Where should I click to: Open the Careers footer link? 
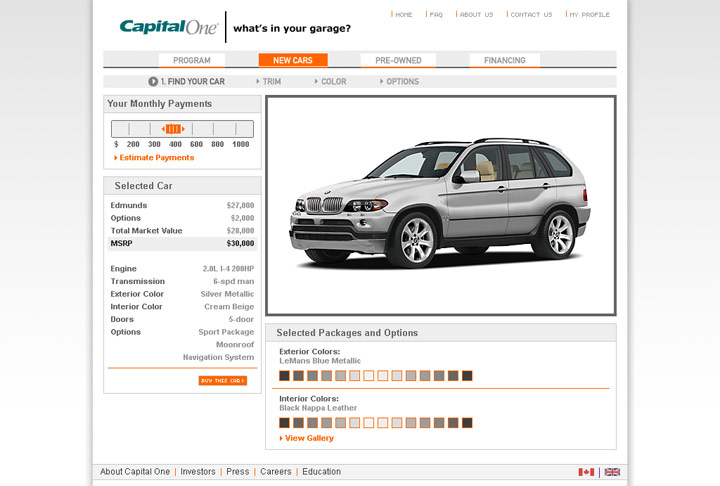(276, 472)
